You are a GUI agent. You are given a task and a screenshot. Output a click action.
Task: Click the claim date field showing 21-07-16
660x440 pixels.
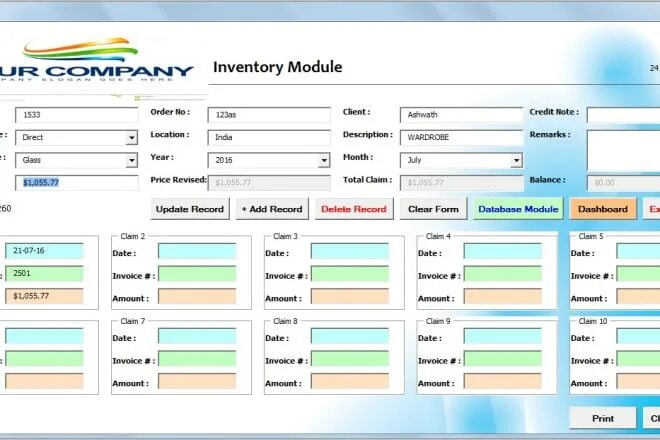[x=44, y=251]
